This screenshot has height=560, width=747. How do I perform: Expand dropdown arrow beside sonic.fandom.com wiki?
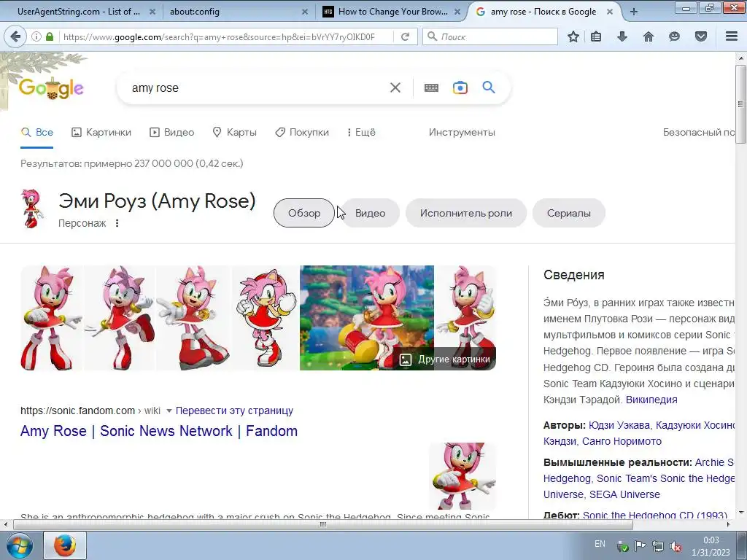(x=169, y=411)
